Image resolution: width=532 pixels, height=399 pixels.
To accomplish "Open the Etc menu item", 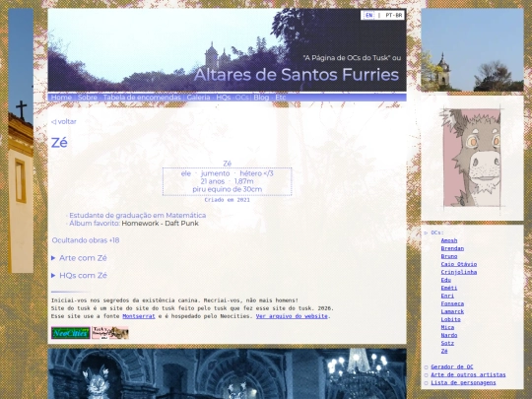I will click(x=281, y=98).
